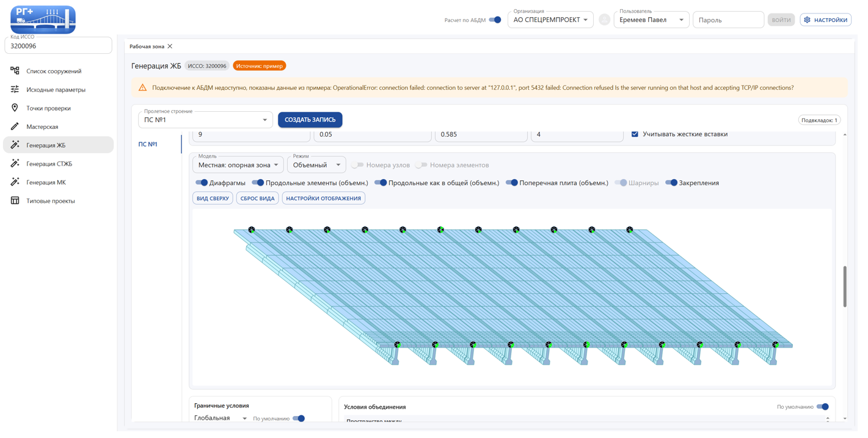The height and width of the screenshot is (438, 868).
Task: Click the Мастерская pencil icon
Action: 15,126
